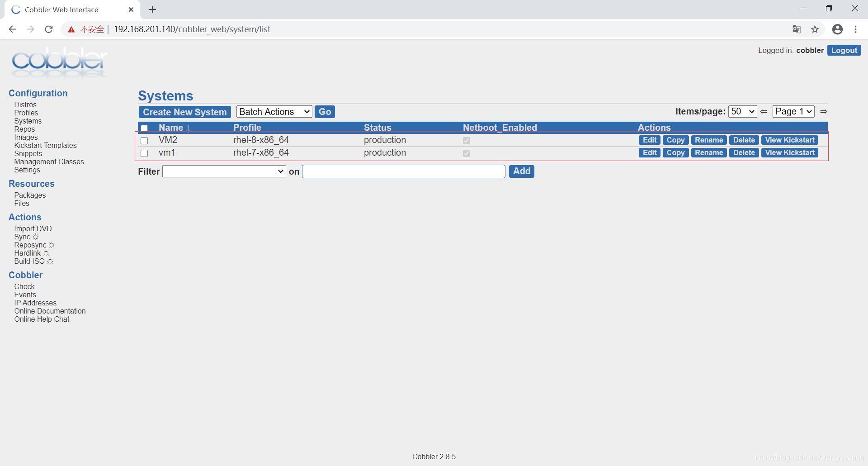Click the filter value text field

click(x=404, y=171)
